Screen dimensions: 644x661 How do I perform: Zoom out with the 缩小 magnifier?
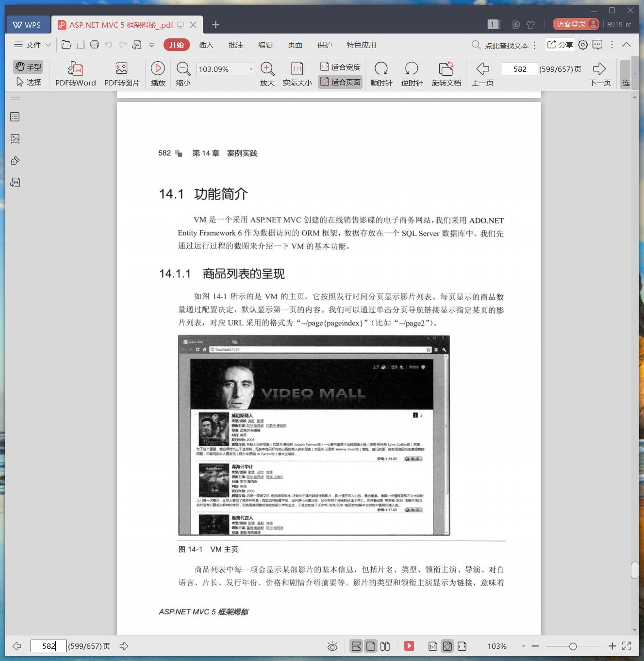pyautogui.click(x=183, y=68)
